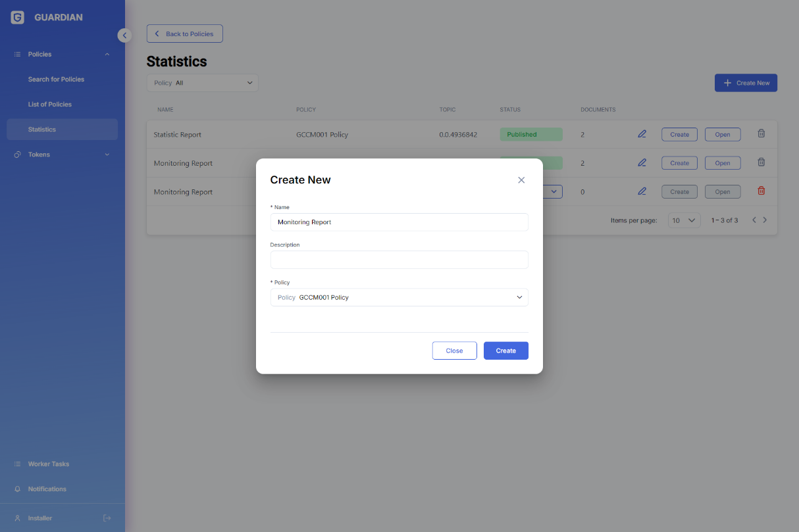
Task: Delete the Statistic Report row via trash icon
Action: 761,134
